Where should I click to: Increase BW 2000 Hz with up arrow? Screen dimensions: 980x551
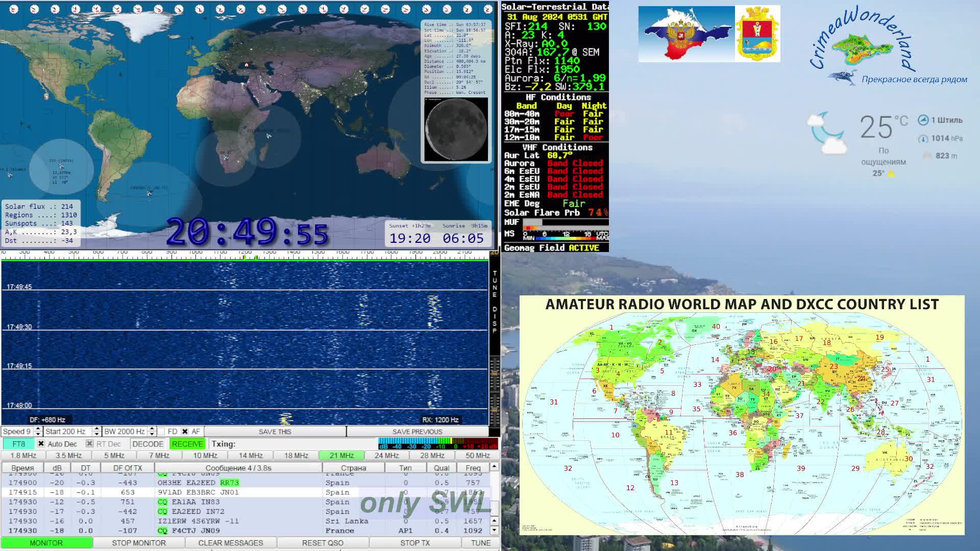(x=152, y=429)
